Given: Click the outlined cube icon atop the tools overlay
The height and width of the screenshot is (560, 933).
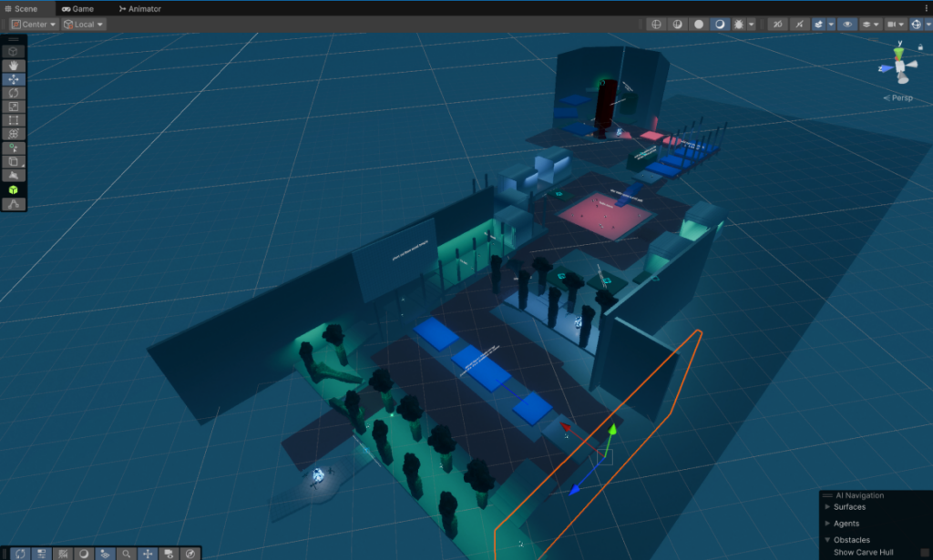Looking at the screenshot, I should point(13,52).
